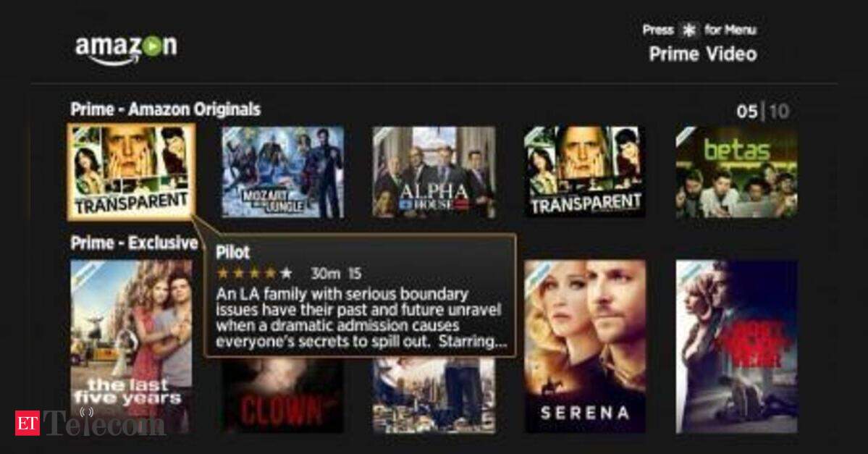Click the Pilot episode title
Viewport: 868px width, 454px height.
pos(232,253)
